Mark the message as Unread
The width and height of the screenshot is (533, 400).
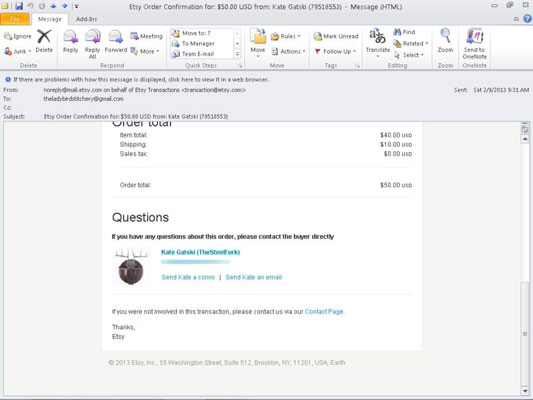[336, 36]
